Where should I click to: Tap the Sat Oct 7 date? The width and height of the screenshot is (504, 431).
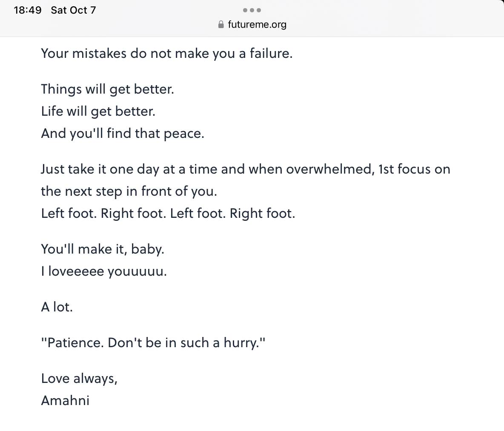click(73, 10)
